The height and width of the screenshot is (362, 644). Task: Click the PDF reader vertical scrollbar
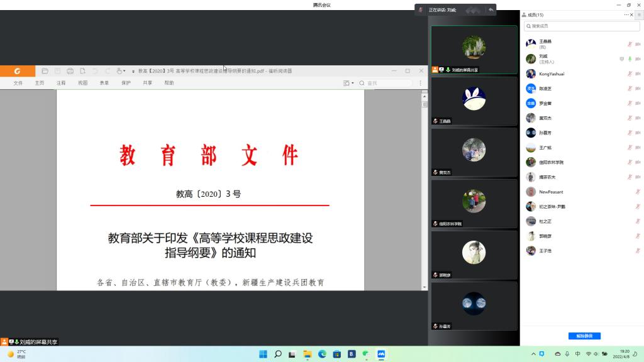[x=425, y=189]
